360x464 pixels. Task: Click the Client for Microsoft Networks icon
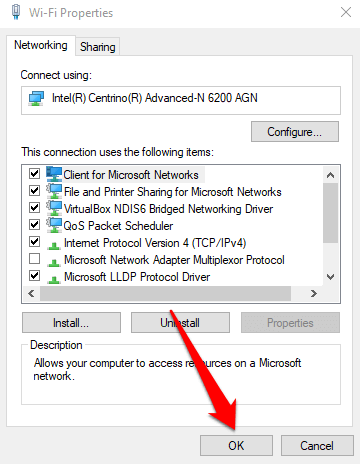(54, 174)
